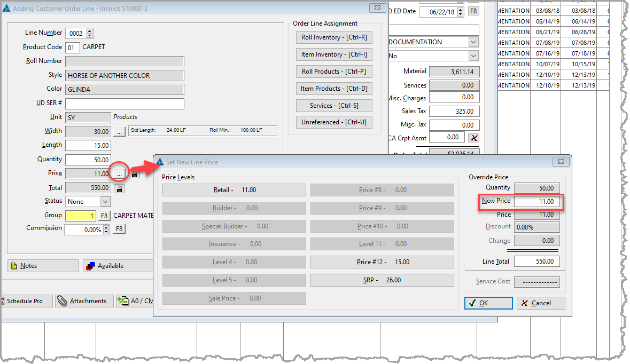Image resolution: width=630 pixels, height=364 pixels.
Task: Click the New Price input field
Action: pos(537,201)
